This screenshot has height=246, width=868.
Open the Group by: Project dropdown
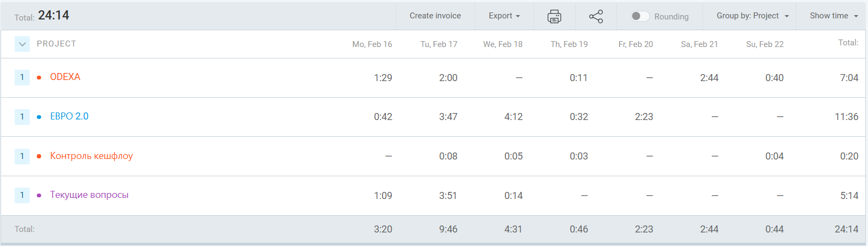coord(752,16)
